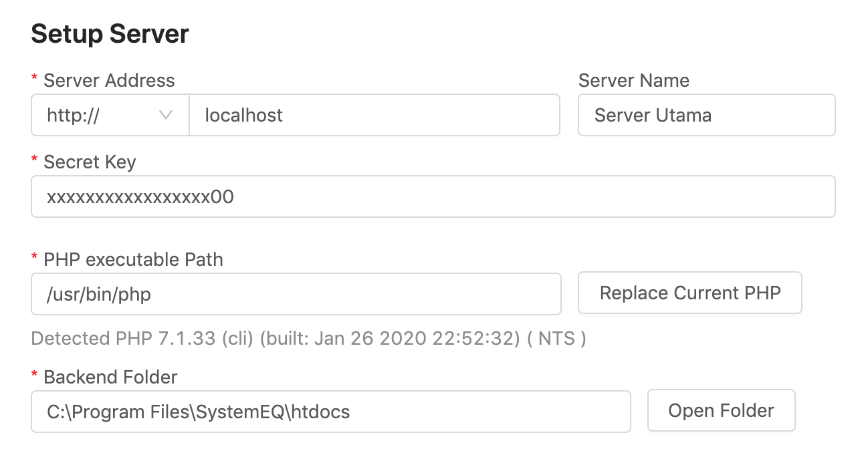Image resolution: width=868 pixels, height=453 pixels.
Task: Click the Secret Key field label
Action: (x=89, y=162)
